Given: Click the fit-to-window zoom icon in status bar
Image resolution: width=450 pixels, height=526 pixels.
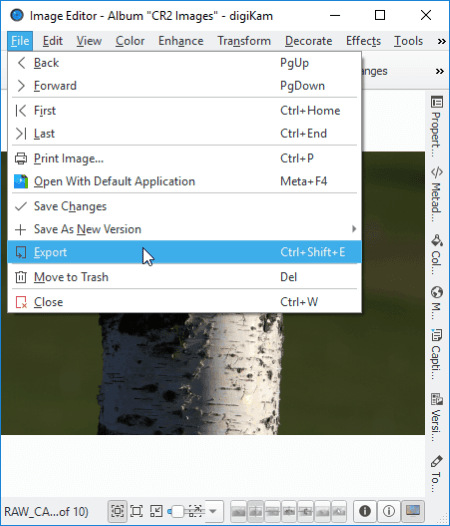Looking at the screenshot, I should pos(117,511).
